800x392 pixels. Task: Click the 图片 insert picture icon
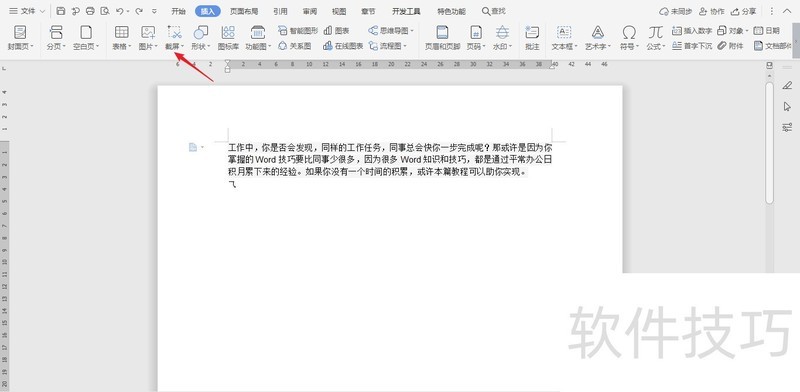tap(148, 33)
